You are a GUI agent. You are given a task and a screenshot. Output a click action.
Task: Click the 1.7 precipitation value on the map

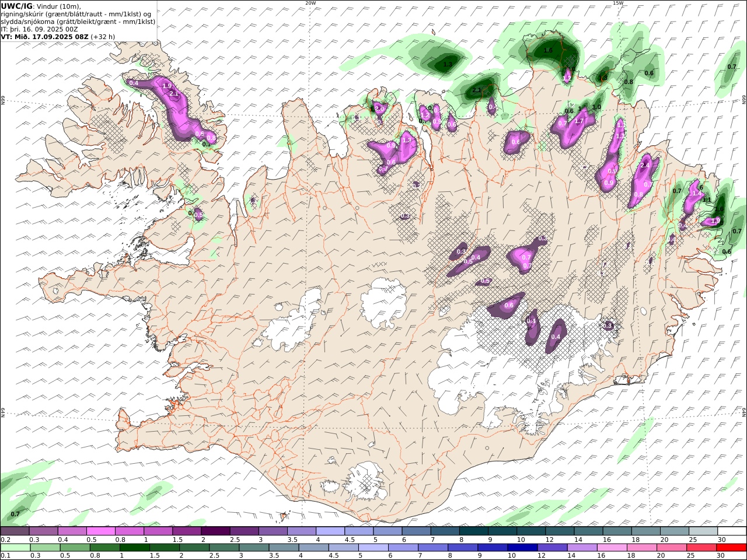(x=580, y=121)
